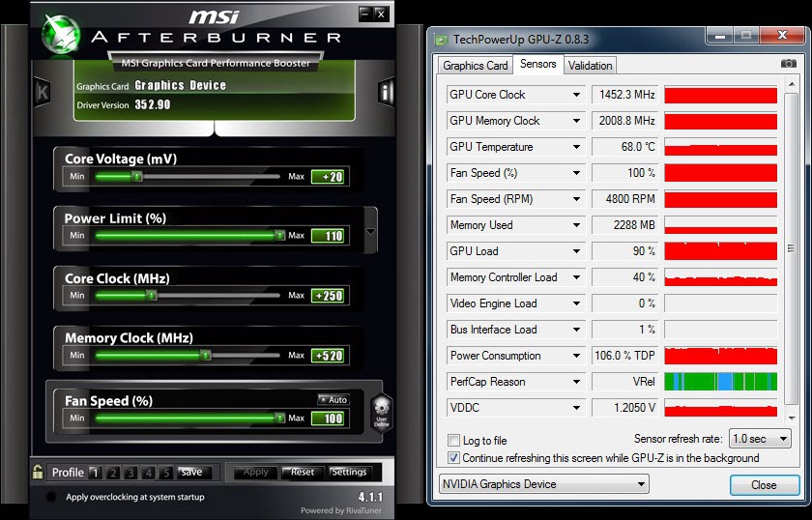Click the Core Clock +250 value field
This screenshot has height=520, width=812.
[330, 296]
